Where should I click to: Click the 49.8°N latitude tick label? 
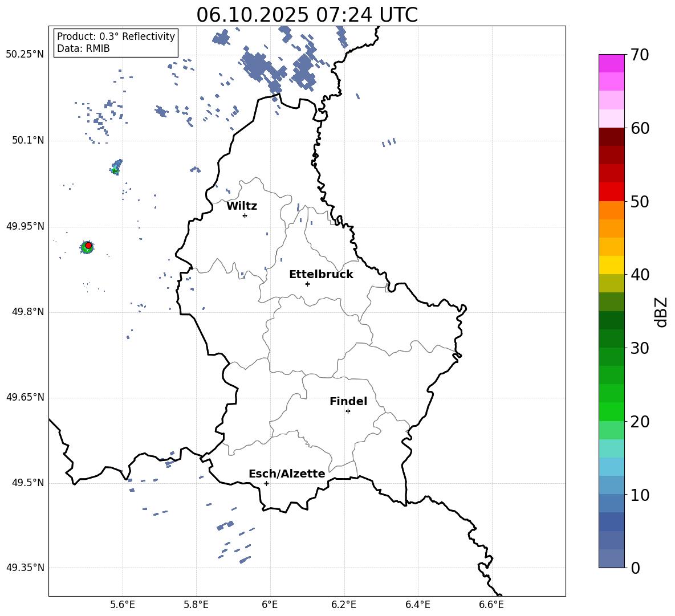pyautogui.click(x=28, y=312)
